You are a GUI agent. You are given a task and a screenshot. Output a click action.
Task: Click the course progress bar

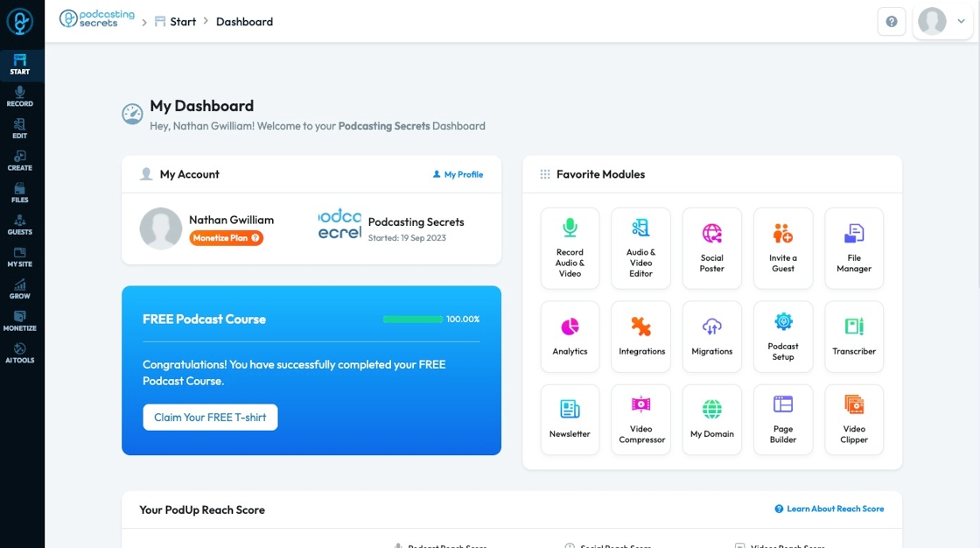(412, 319)
